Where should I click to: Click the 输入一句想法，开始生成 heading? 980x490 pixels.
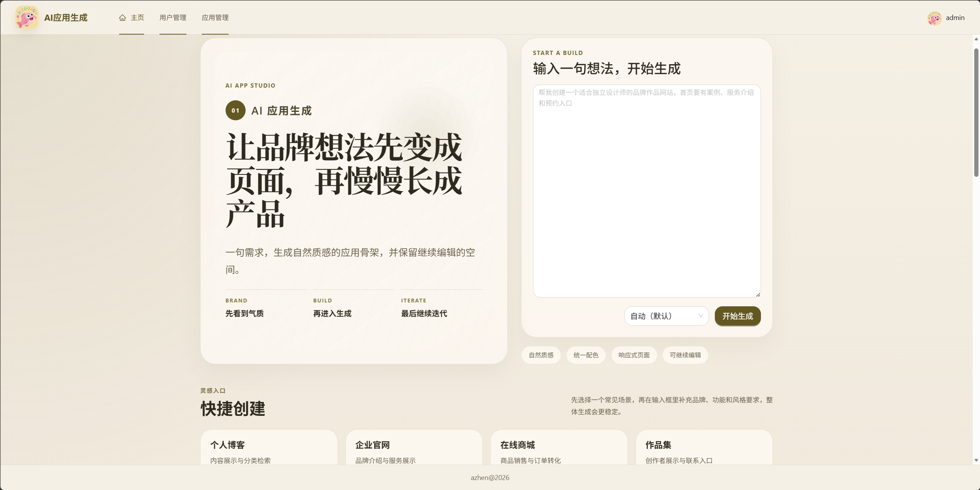click(607, 69)
